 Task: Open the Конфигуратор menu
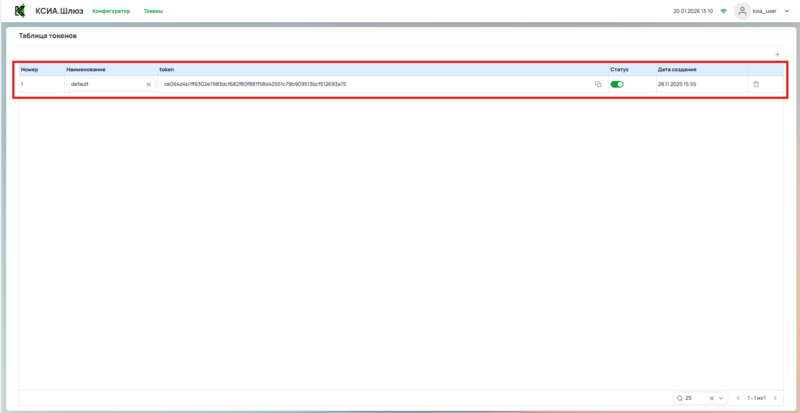pyautogui.click(x=111, y=11)
